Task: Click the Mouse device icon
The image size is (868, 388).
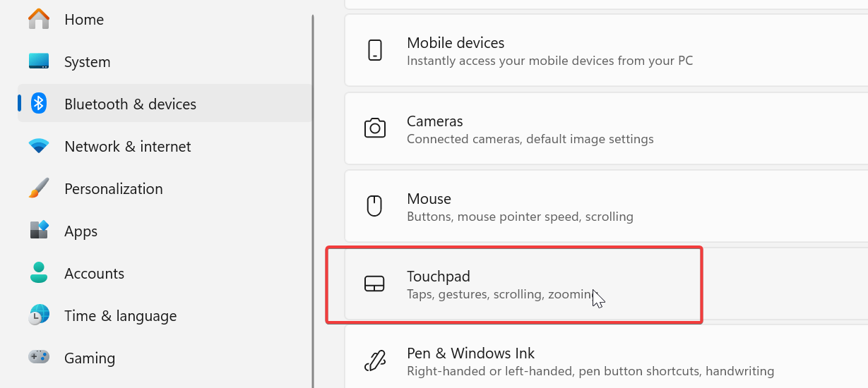Action: [374, 206]
